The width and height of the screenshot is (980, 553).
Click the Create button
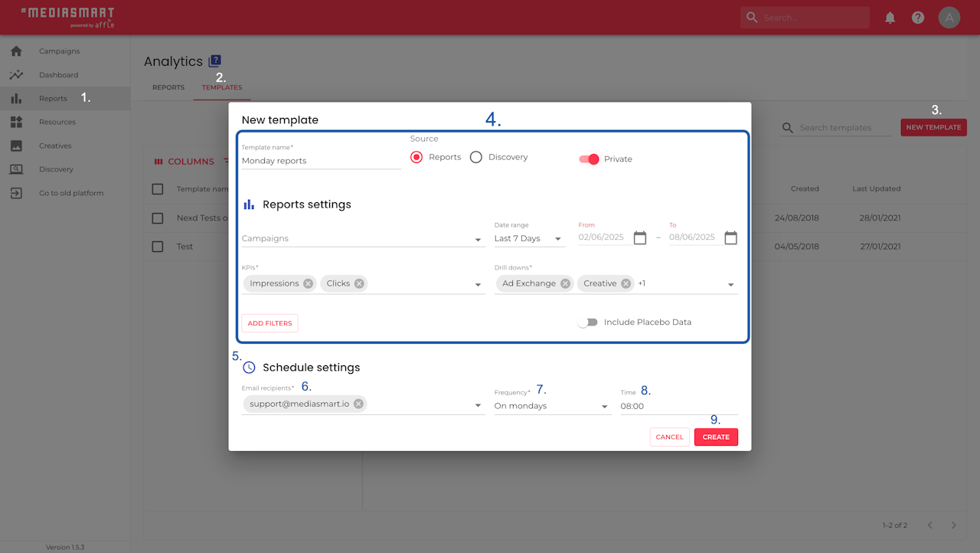pyautogui.click(x=716, y=437)
